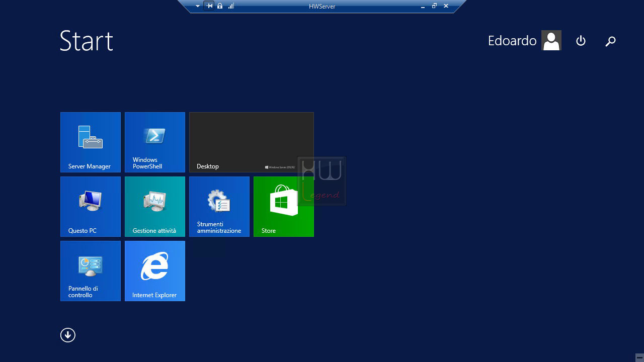
Task: Restore down the HWServer remote session
Action: [x=434, y=6]
